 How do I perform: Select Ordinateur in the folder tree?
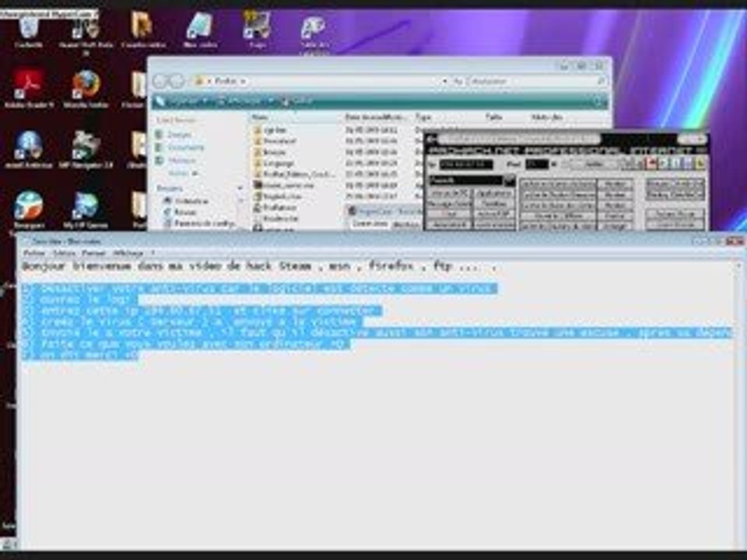187,201
